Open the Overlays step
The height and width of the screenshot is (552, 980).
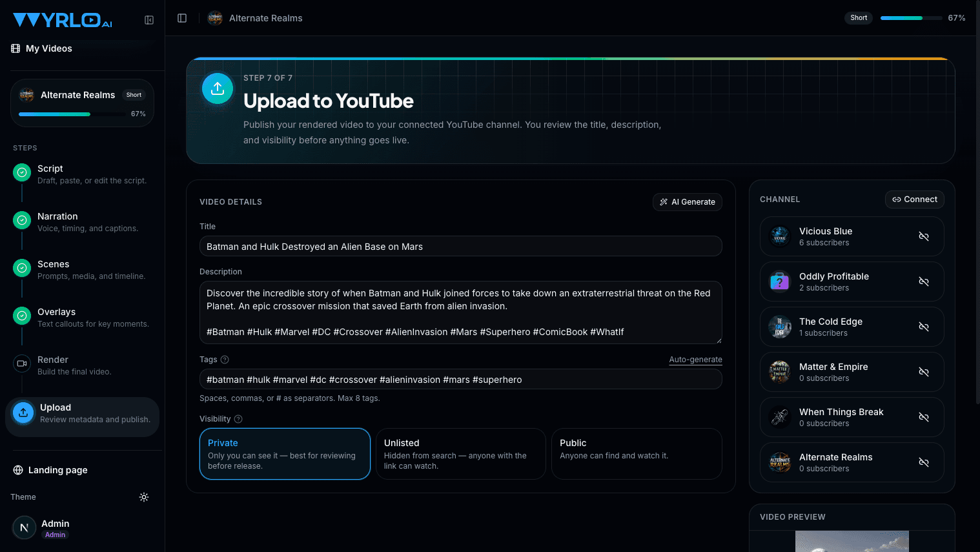[x=83, y=318]
